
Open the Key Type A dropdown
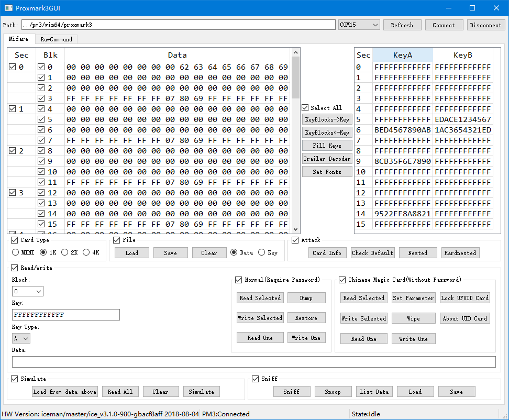pyautogui.click(x=21, y=338)
